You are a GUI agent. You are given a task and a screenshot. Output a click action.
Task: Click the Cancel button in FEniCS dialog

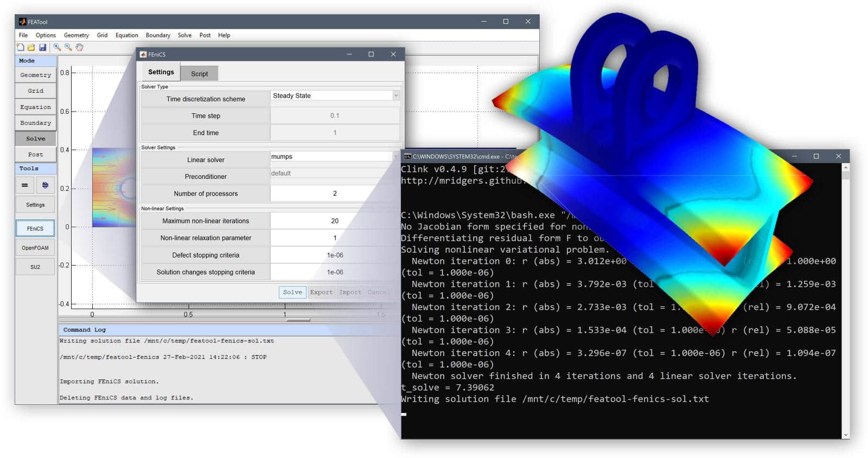click(x=378, y=292)
